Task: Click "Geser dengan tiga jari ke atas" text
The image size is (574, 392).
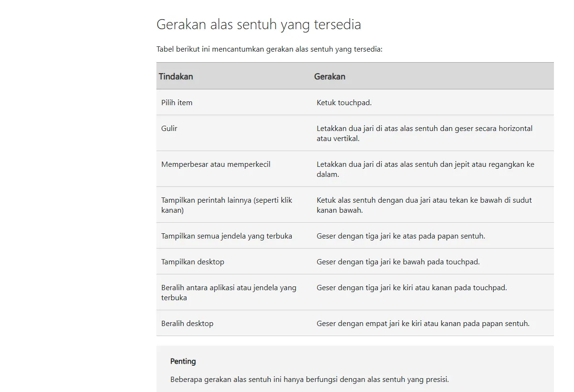Action: (x=401, y=236)
